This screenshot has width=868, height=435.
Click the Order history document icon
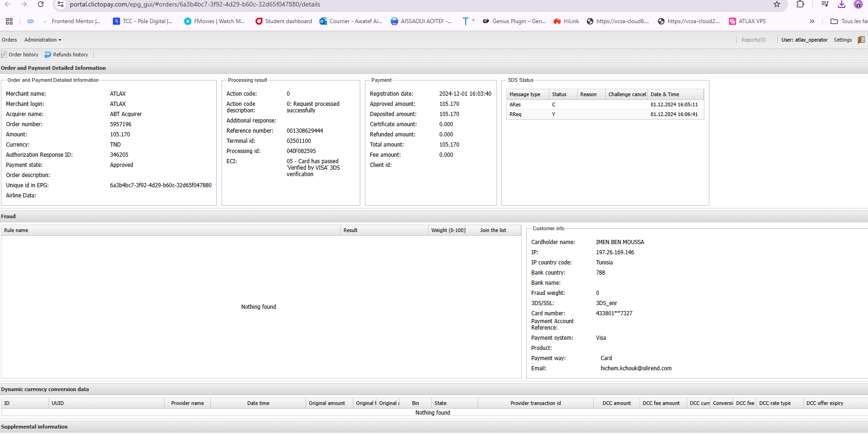[x=4, y=55]
